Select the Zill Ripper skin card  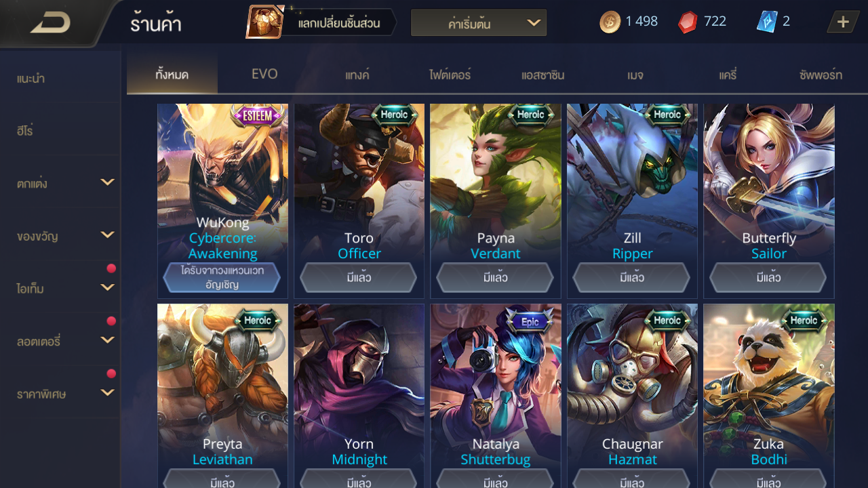click(x=632, y=201)
